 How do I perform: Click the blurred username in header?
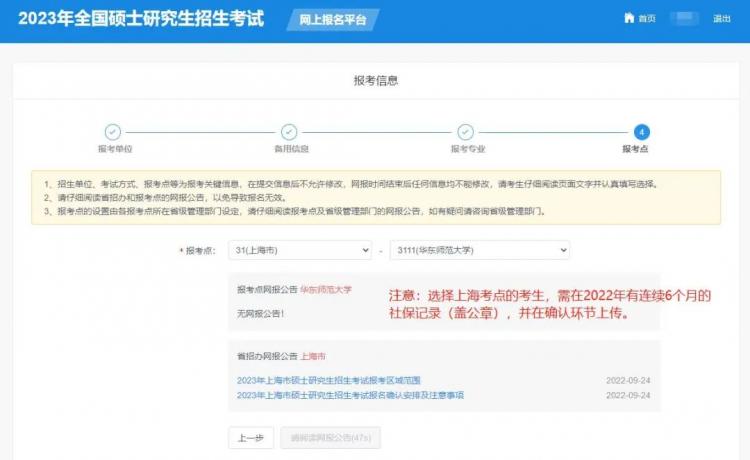pyautogui.click(x=684, y=18)
